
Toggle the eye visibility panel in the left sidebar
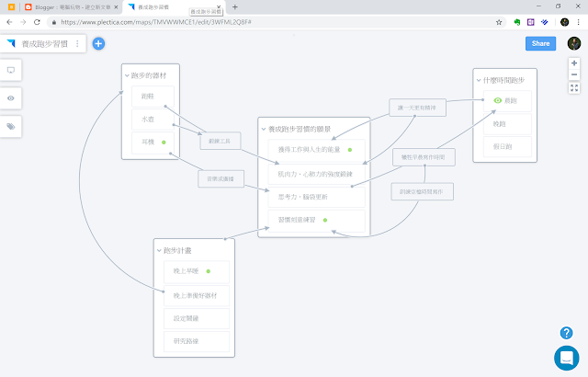click(x=11, y=98)
